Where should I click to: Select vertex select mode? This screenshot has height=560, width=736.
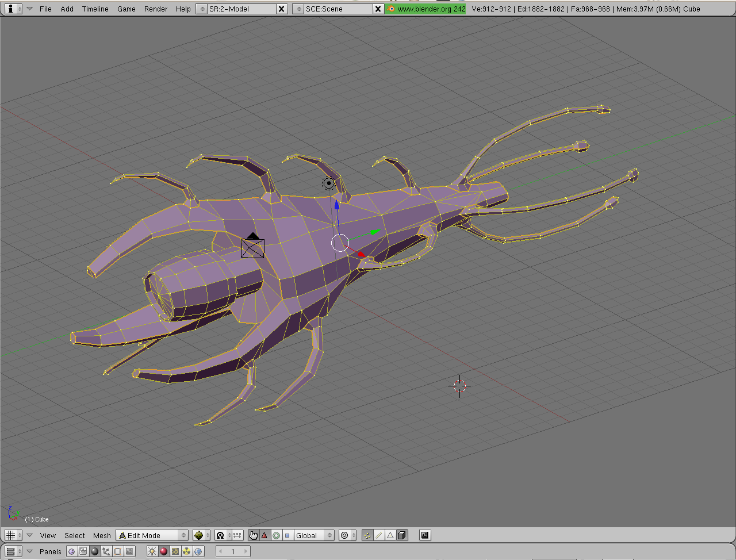click(x=367, y=535)
